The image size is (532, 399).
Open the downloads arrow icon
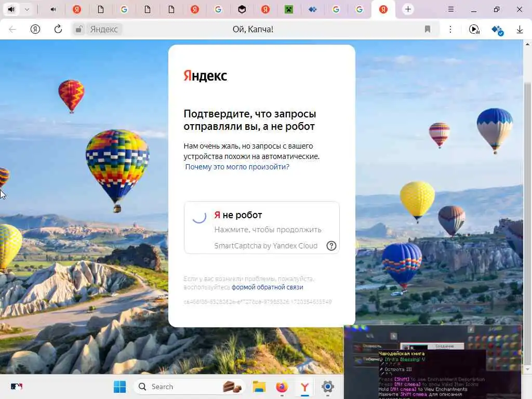coord(520,30)
